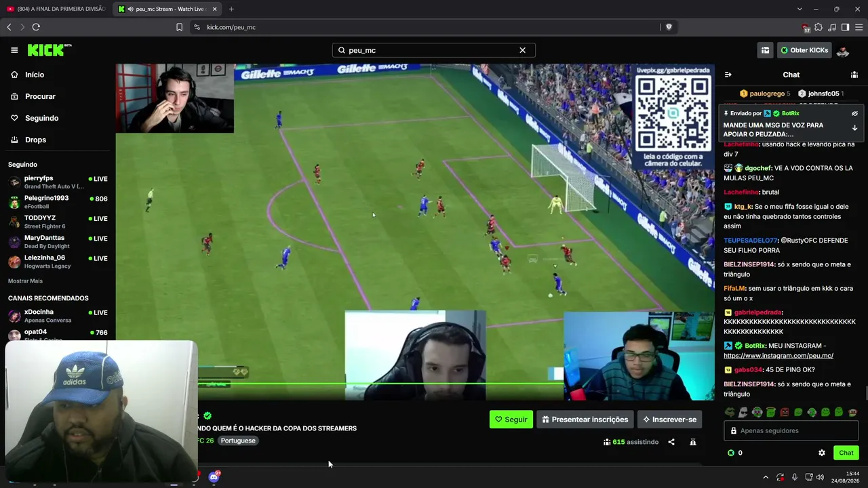Go to the KICK logo homepage
Screen dimensions: 868x488
point(50,50)
